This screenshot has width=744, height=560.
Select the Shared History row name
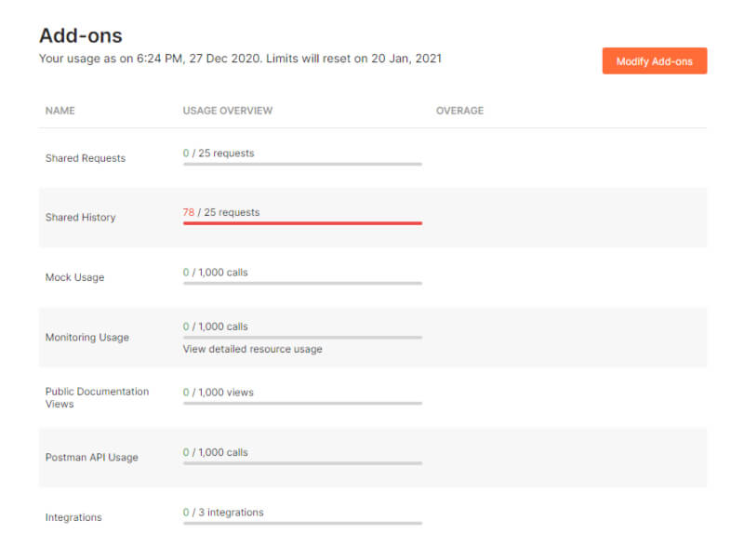pyautogui.click(x=80, y=218)
